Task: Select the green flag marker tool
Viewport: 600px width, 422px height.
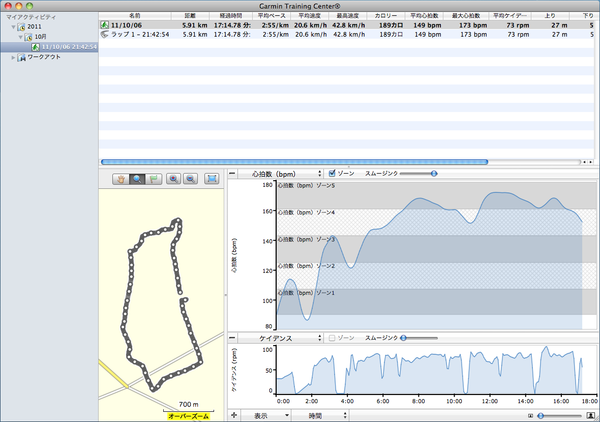Action: pos(153,179)
